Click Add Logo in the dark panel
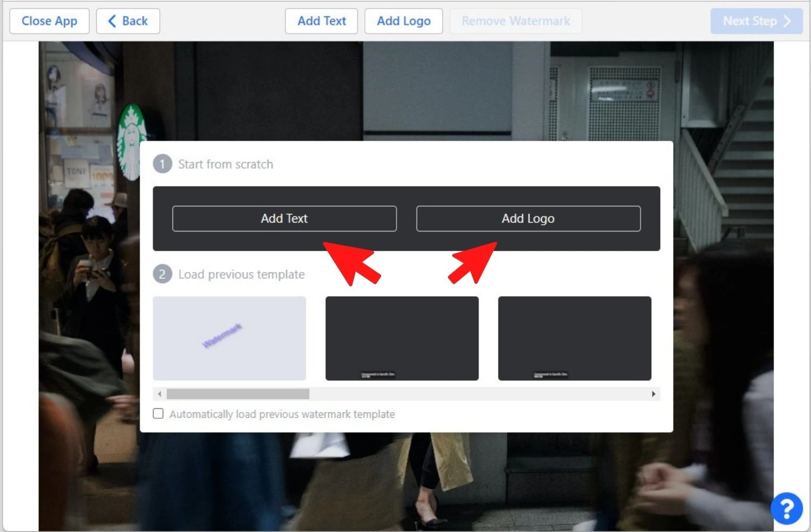Viewport: 811px width, 532px height. (x=529, y=219)
